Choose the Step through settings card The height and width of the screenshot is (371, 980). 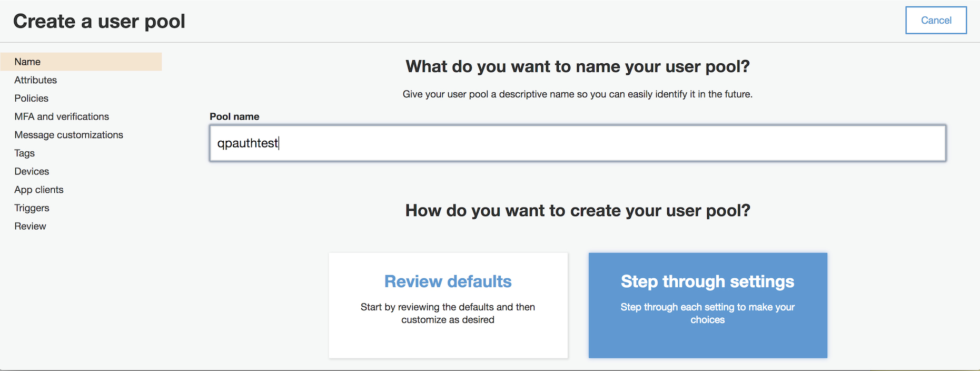(708, 306)
